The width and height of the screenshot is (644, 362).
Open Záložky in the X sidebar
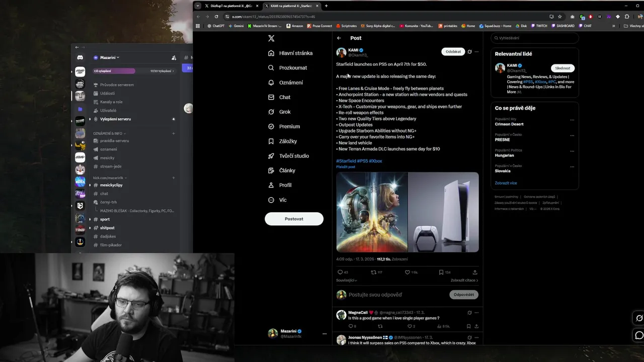pos(282,141)
